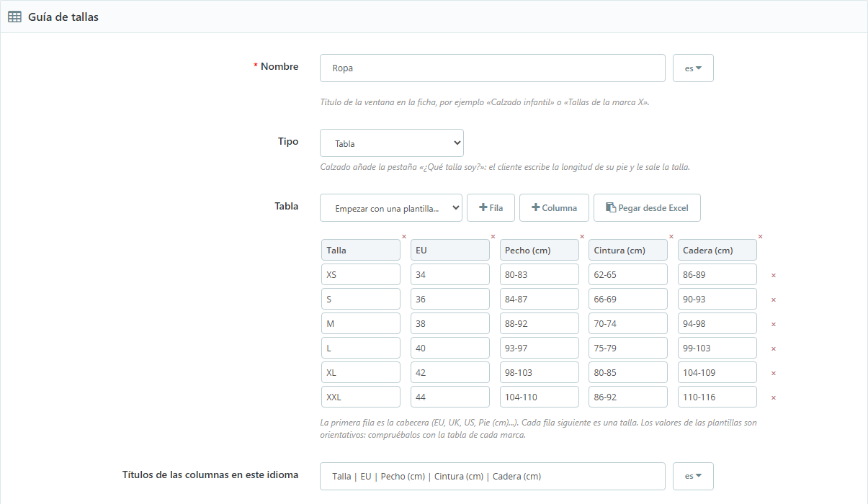Viewport: 868px width, 504px height.
Task: Click the Guía de tallas table icon
Action: 14,17
